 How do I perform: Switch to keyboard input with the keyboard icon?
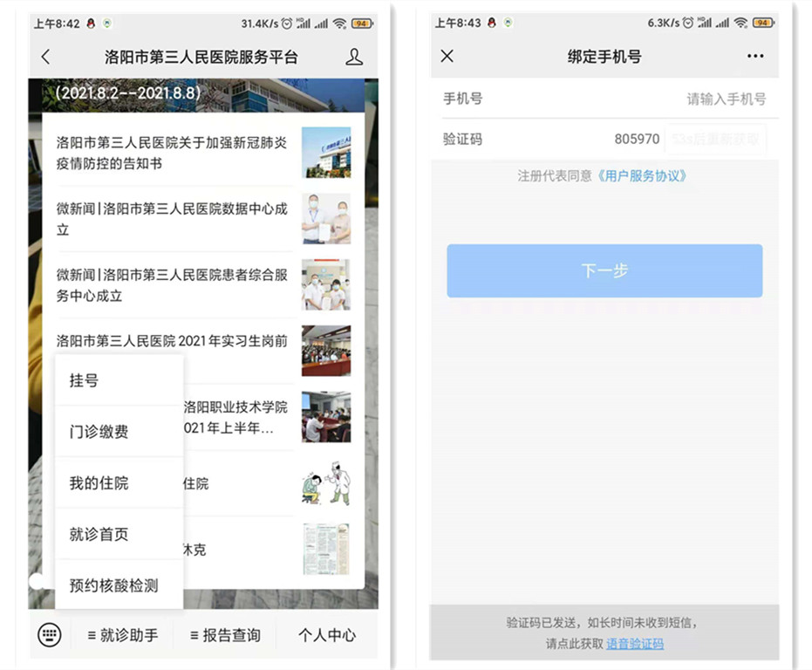click(x=50, y=634)
